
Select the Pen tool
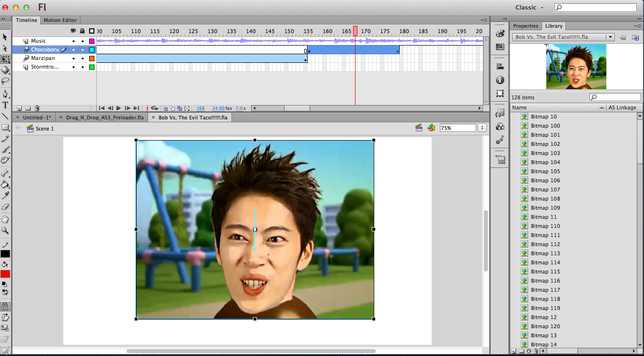pos(5,94)
